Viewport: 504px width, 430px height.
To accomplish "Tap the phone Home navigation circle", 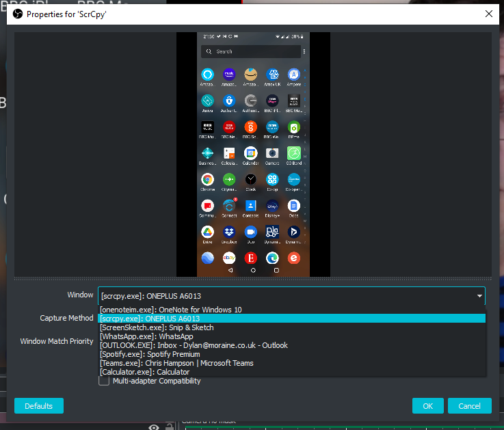I will tap(253, 270).
